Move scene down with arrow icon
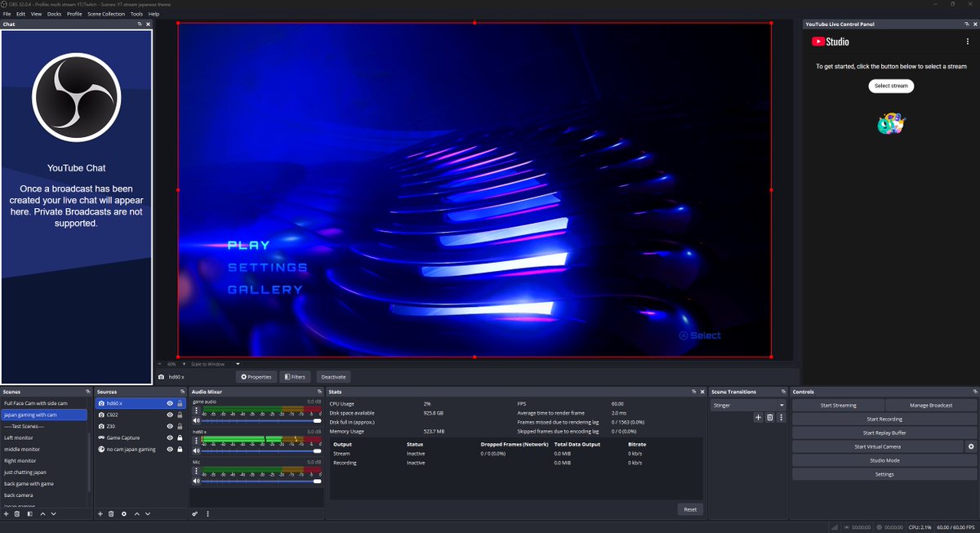The width and height of the screenshot is (980, 533). coord(54,513)
